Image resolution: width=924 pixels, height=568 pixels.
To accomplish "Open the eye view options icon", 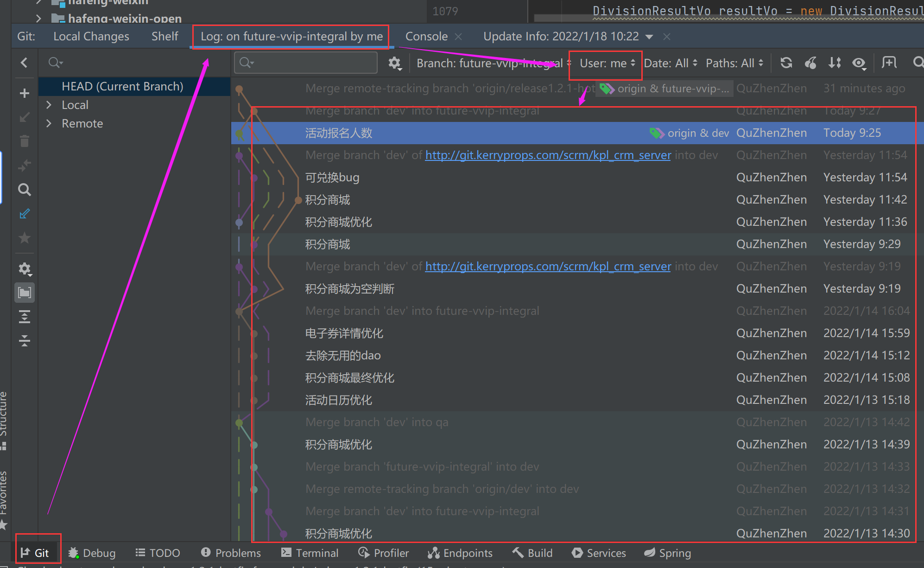I will [859, 63].
